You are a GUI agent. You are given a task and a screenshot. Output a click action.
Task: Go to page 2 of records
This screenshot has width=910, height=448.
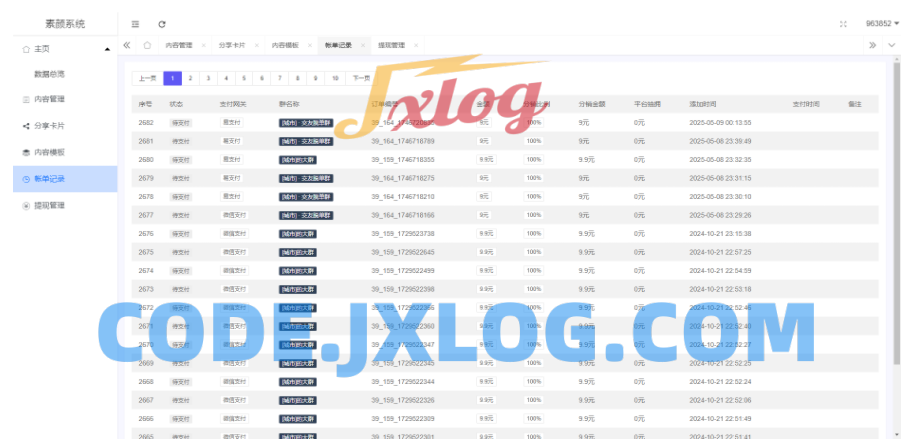pos(190,78)
